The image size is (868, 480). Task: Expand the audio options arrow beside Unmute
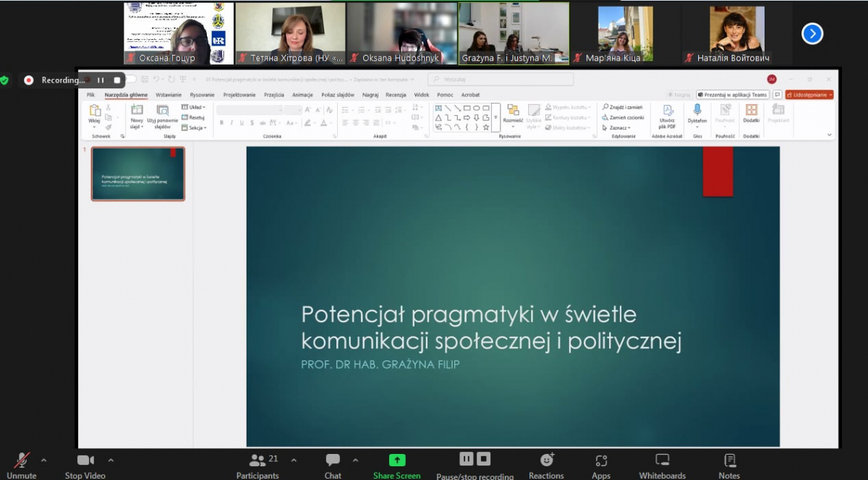44,460
